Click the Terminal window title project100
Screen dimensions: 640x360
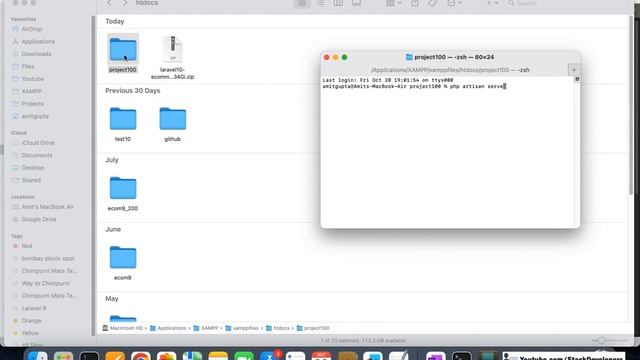pos(450,57)
